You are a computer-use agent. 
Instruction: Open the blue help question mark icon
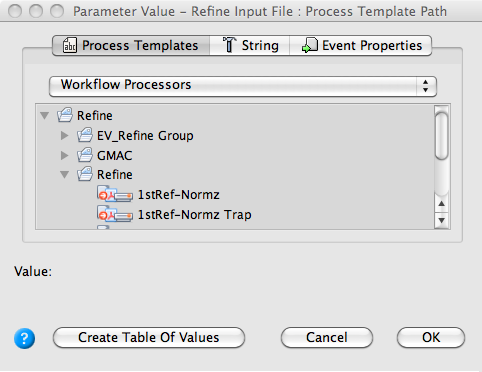(x=24, y=338)
